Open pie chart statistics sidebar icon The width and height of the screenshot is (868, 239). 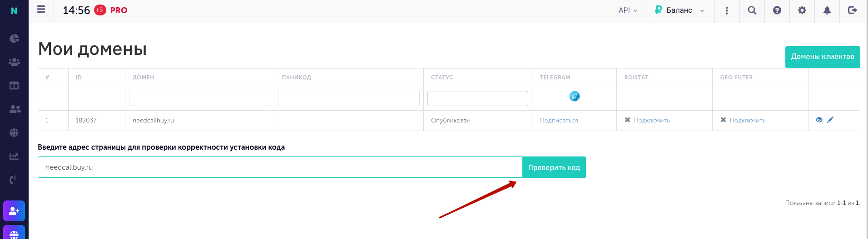pos(14,38)
